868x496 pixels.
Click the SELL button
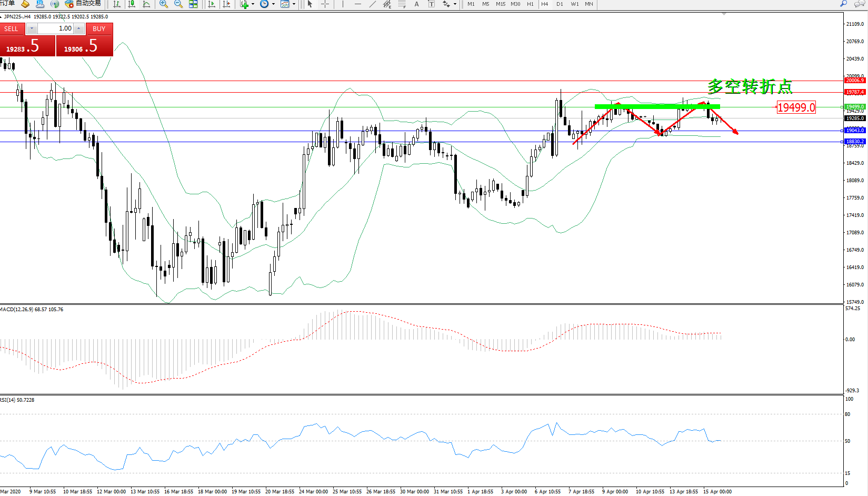coord(12,29)
